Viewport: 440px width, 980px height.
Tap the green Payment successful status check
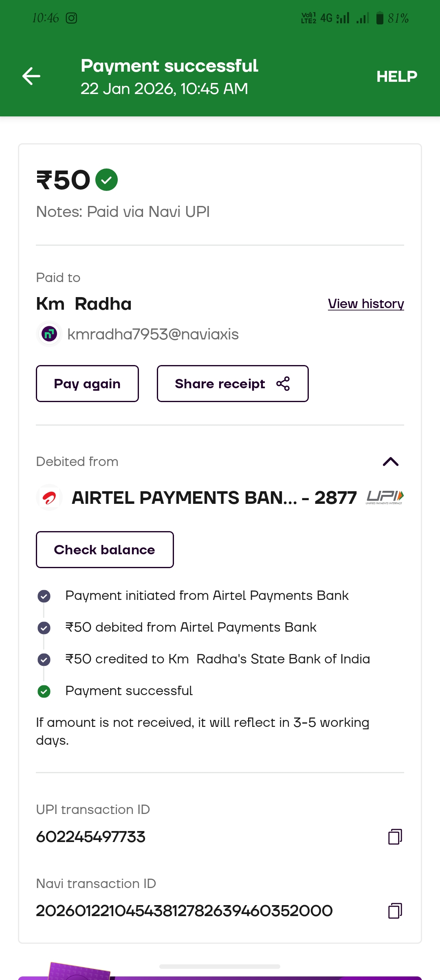click(x=44, y=691)
